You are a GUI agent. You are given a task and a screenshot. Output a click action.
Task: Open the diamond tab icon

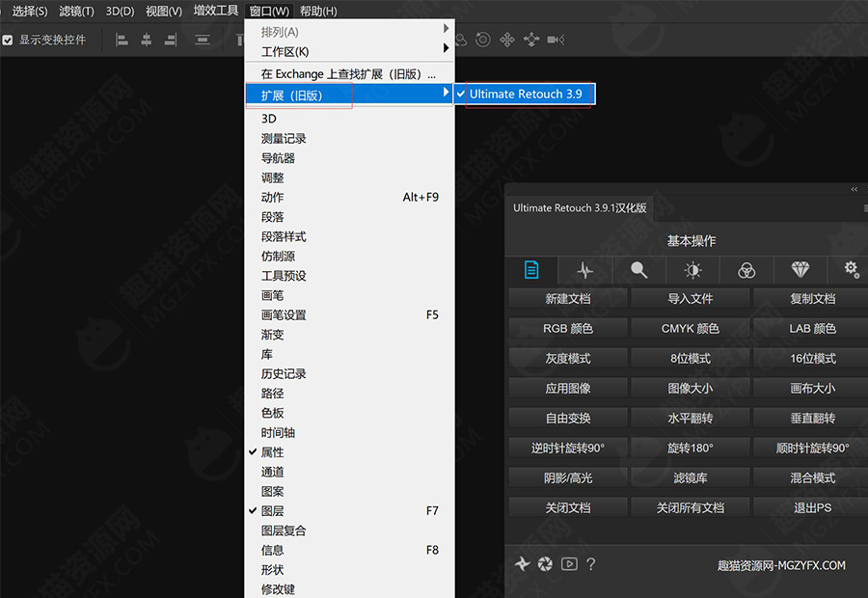[800, 270]
